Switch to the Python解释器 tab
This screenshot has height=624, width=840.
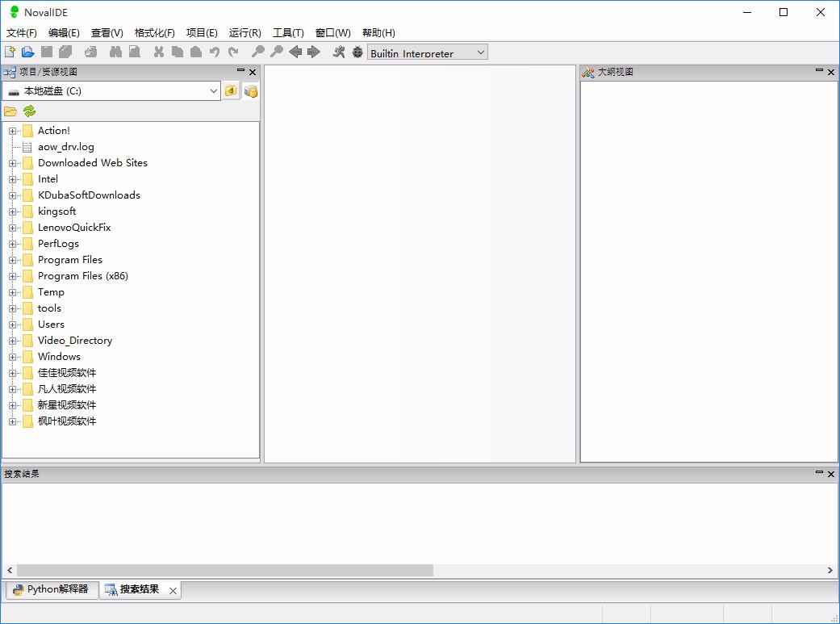52,589
